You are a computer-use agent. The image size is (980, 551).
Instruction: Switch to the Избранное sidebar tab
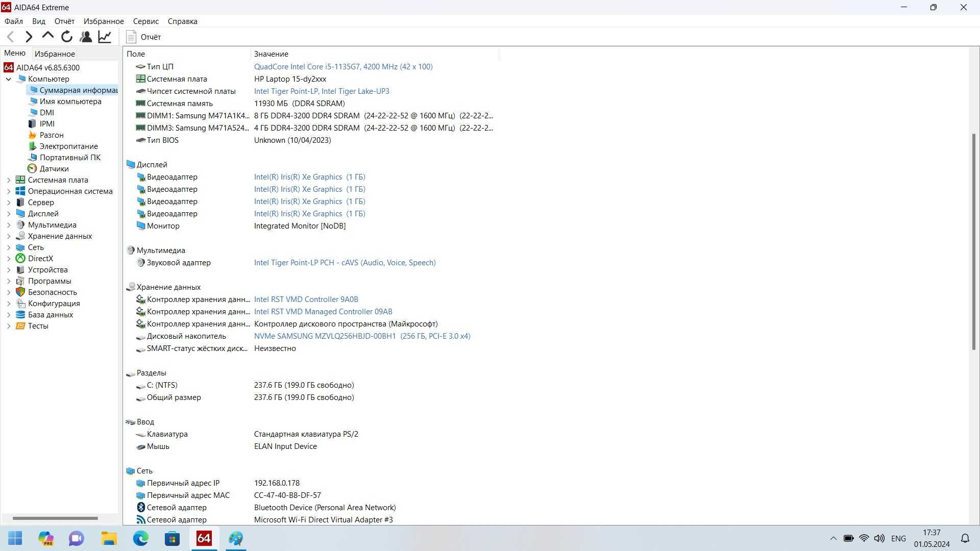tap(55, 54)
